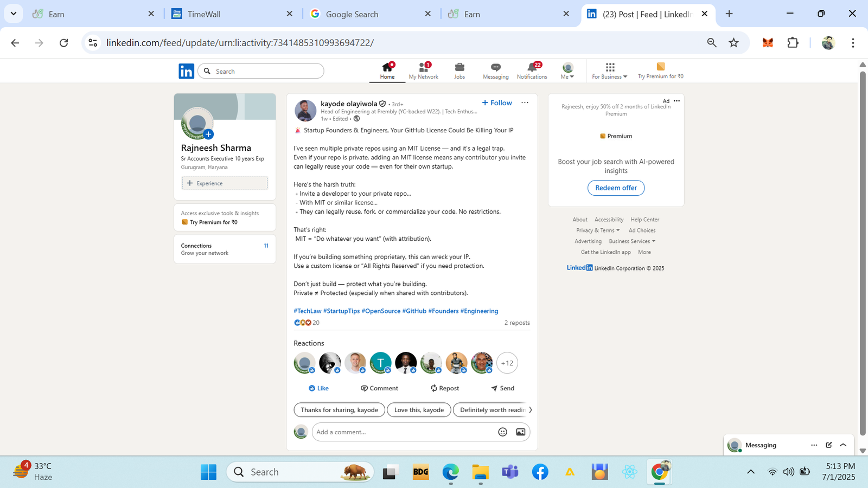Send the post via message
The width and height of the screenshot is (868, 488).
click(503, 388)
